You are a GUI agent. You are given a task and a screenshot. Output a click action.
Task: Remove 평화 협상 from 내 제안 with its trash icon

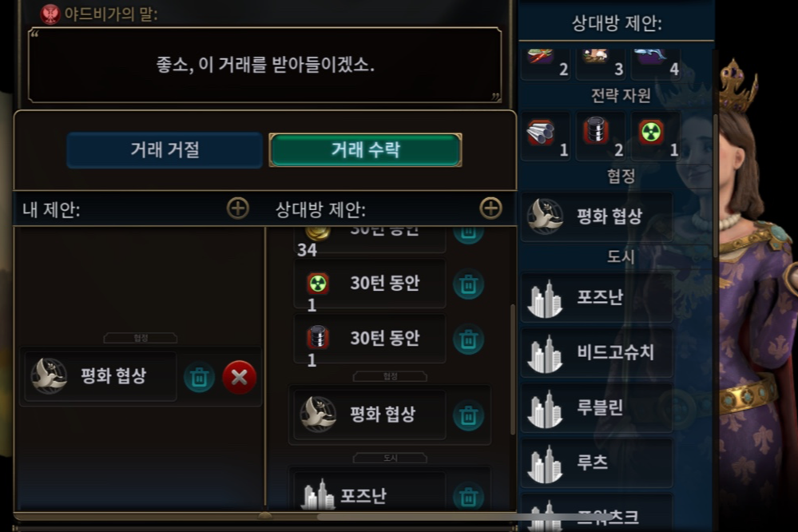(x=199, y=377)
